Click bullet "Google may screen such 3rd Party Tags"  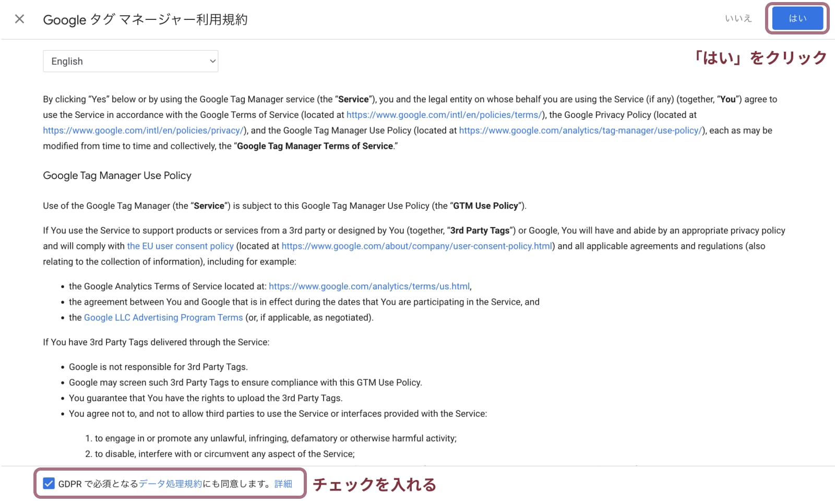[x=245, y=382]
